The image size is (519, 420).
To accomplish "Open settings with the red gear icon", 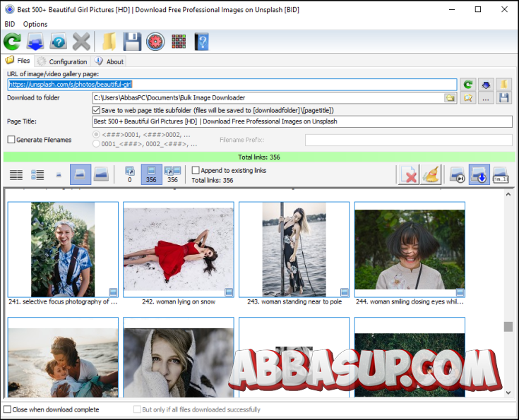I will tap(155, 42).
